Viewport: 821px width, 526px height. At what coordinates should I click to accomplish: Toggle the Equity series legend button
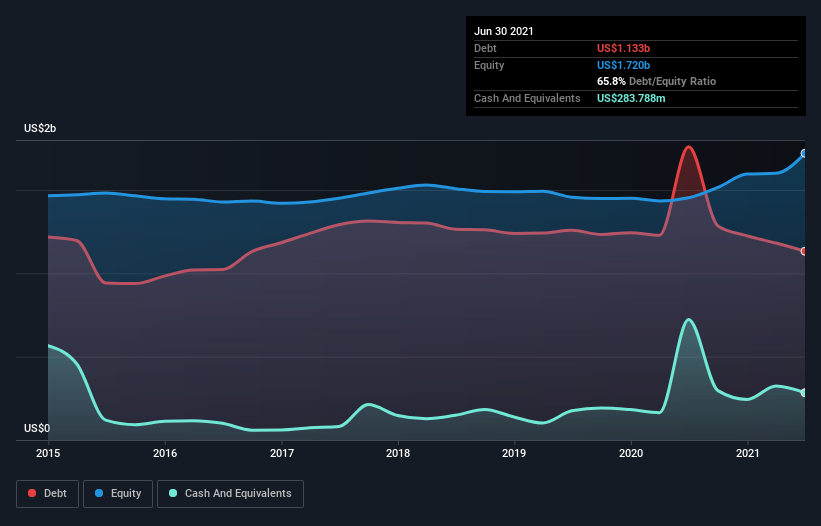pyautogui.click(x=118, y=494)
